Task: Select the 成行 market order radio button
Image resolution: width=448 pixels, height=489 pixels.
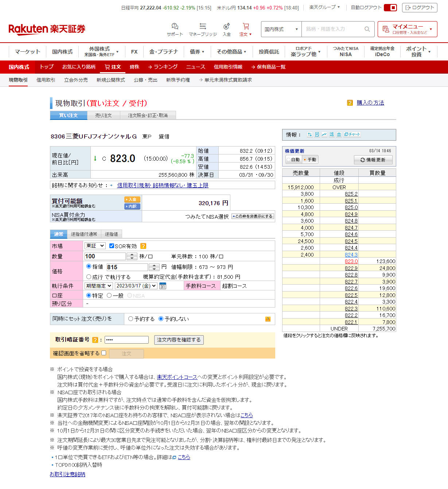Action: click(x=89, y=277)
